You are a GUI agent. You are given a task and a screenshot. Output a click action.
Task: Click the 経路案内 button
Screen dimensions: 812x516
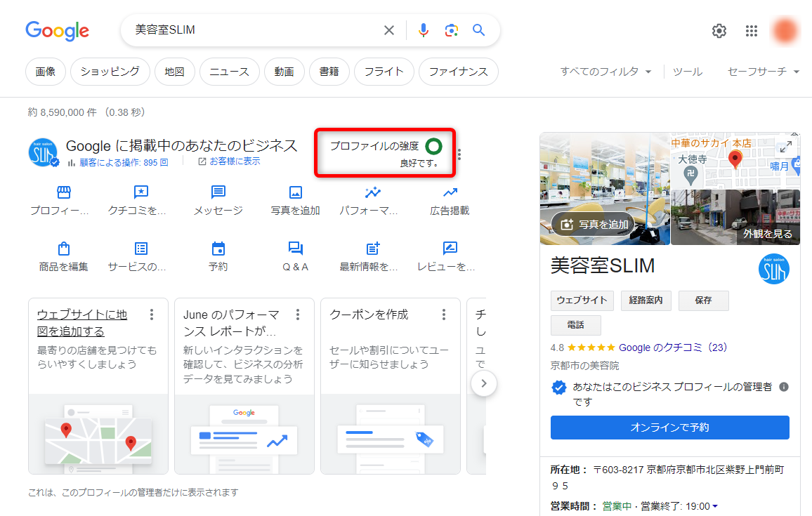click(646, 300)
